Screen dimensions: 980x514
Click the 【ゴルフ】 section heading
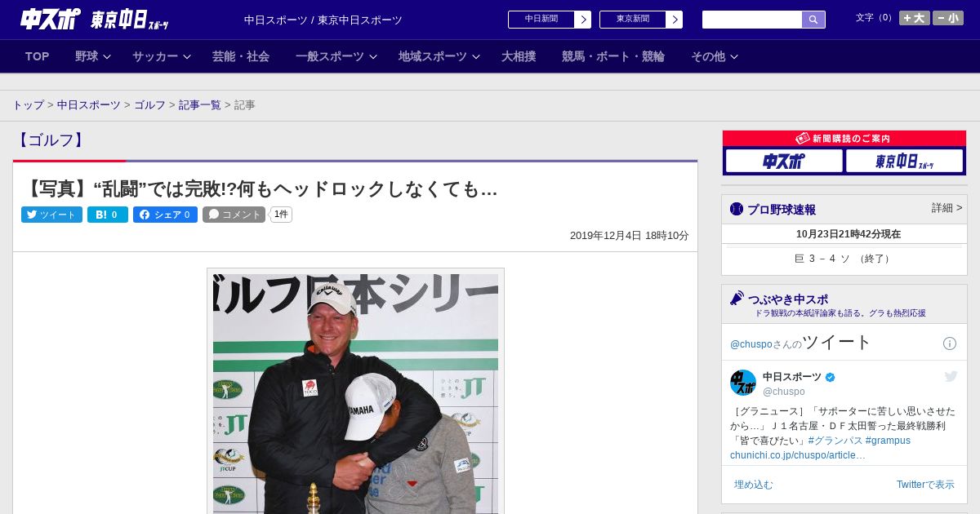point(52,140)
